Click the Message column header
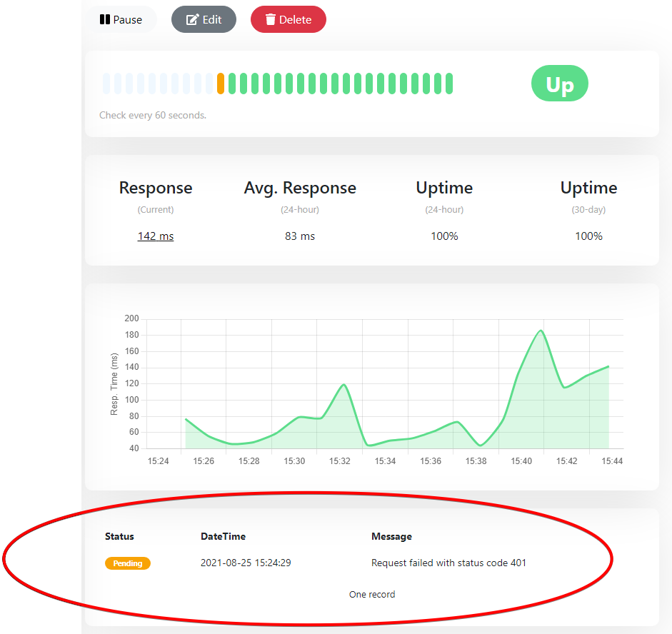Viewport: 672px width, 634px height. click(x=392, y=536)
